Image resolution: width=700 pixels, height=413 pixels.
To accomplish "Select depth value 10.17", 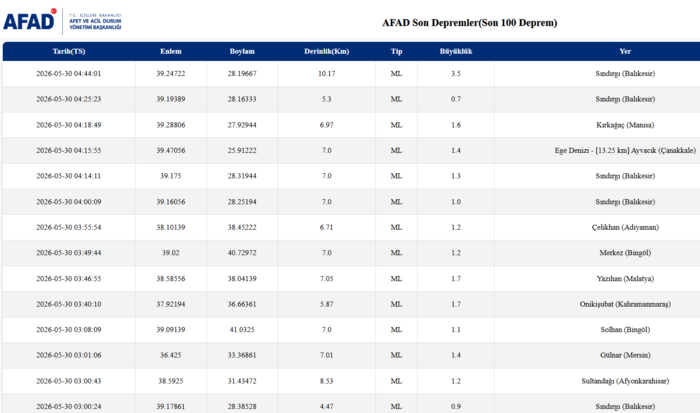I will click(x=327, y=74).
